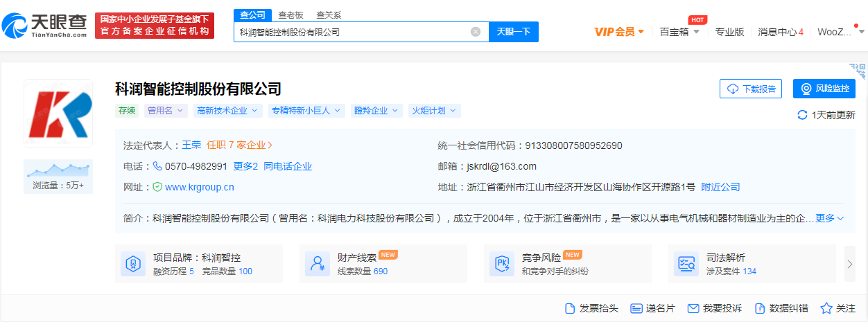Click the company logo thumbnail
This screenshot has height=322, width=868.
coord(58,114)
